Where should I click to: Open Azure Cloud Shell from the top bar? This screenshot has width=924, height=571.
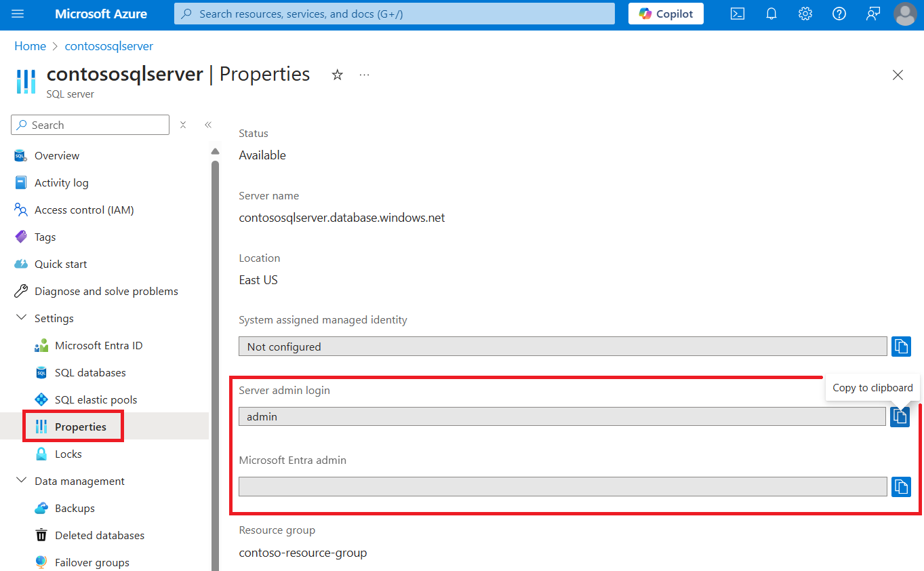pos(737,14)
